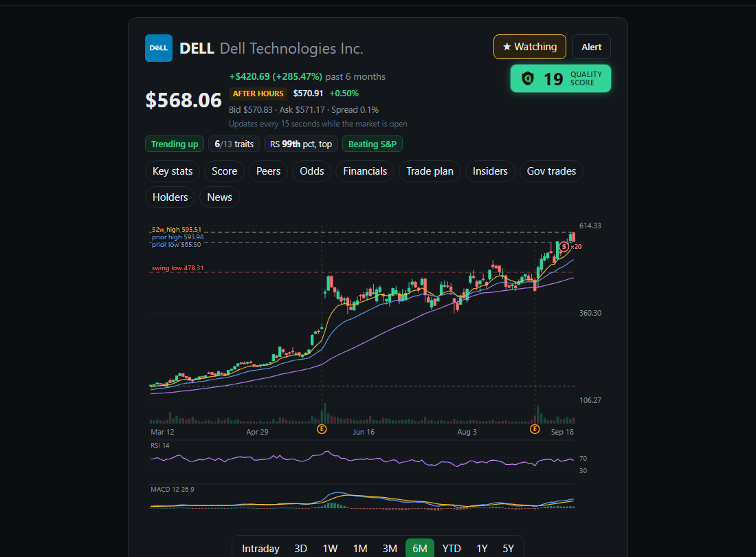756x557 pixels.
Task: Open the Alert button
Action: [591, 47]
